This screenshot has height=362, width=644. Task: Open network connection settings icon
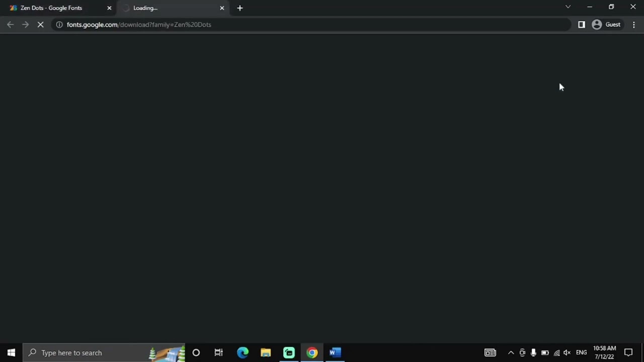[x=556, y=353]
